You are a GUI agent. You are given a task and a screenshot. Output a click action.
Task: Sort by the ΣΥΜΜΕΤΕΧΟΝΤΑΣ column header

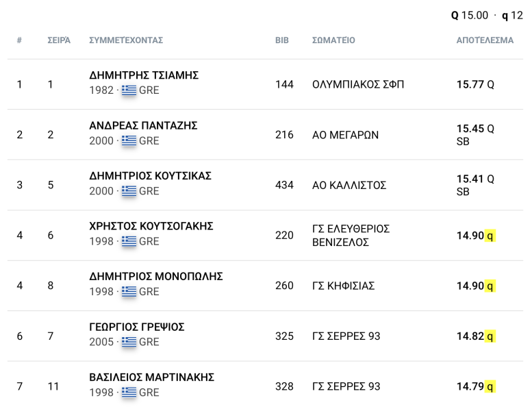point(126,40)
